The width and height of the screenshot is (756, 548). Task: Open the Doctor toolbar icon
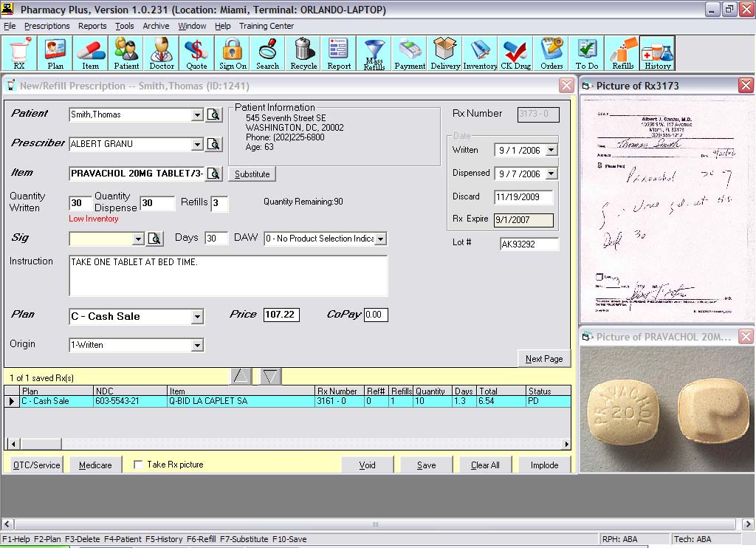click(x=162, y=53)
